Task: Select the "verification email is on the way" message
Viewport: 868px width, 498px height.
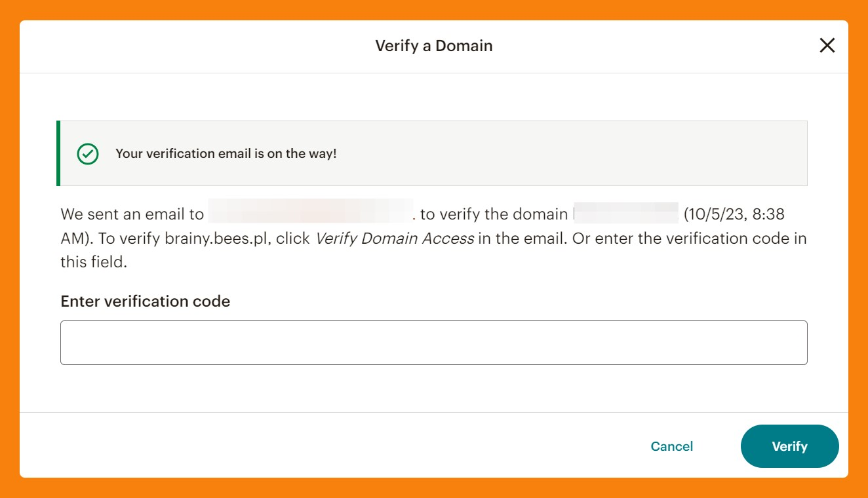Action: click(226, 154)
